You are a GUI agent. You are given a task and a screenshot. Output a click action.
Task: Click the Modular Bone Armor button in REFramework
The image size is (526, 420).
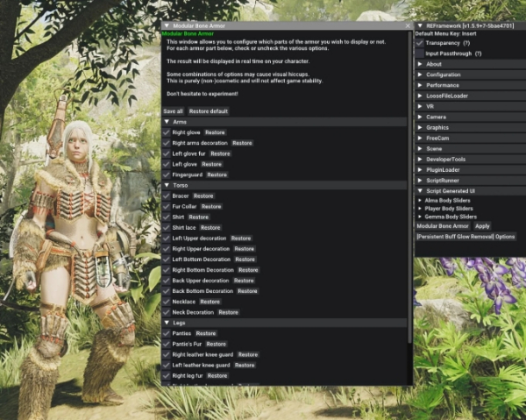443,226
